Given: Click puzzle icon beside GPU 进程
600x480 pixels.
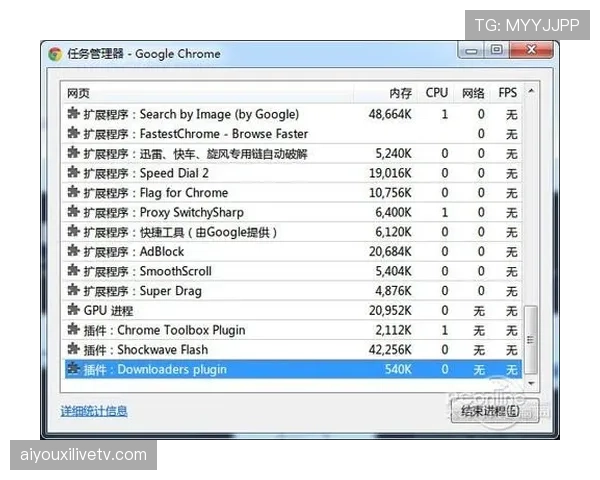Looking at the screenshot, I should (73, 309).
